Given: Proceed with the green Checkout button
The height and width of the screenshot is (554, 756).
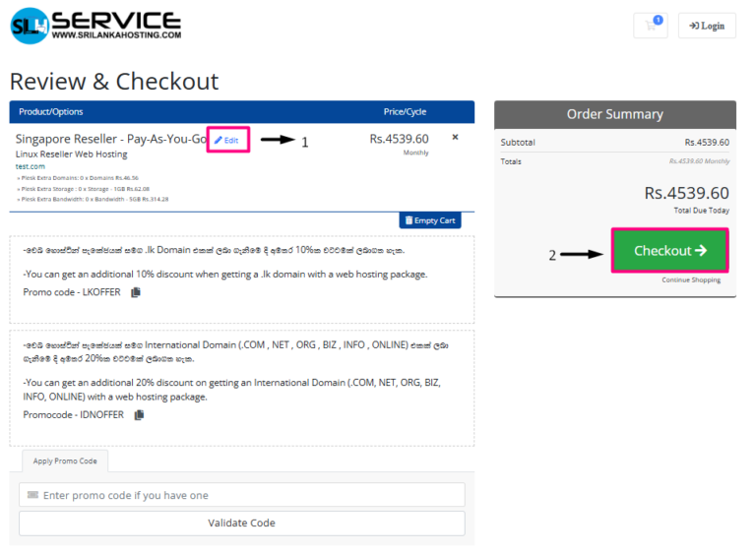Looking at the screenshot, I should pyautogui.click(x=669, y=251).
